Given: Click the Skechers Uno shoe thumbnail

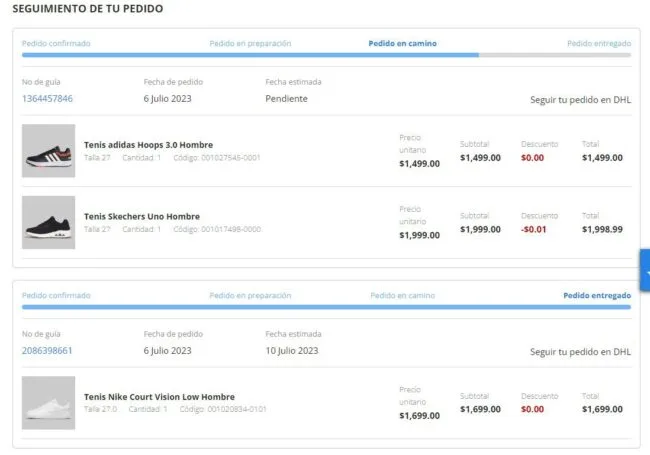Looking at the screenshot, I should pyautogui.click(x=48, y=222).
